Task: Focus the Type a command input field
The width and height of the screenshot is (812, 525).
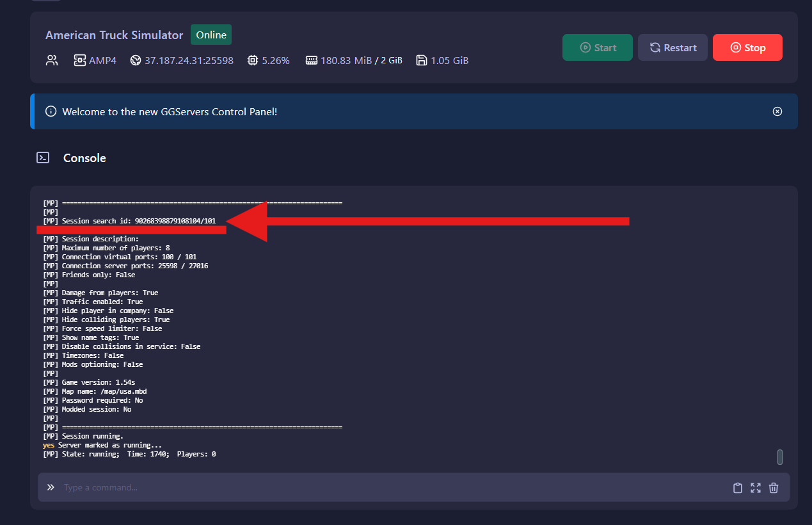Action: pos(192,487)
